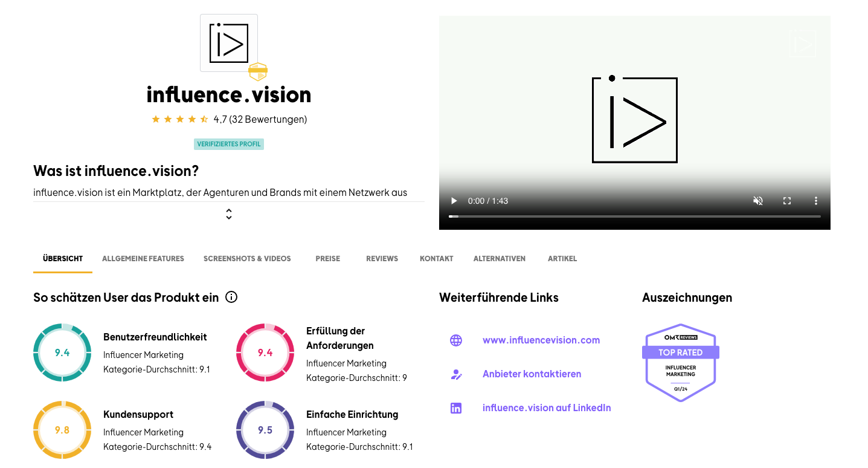Click Anbieter kontaktieren link
The width and height of the screenshot is (868, 468).
pyautogui.click(x=532, y=374)
